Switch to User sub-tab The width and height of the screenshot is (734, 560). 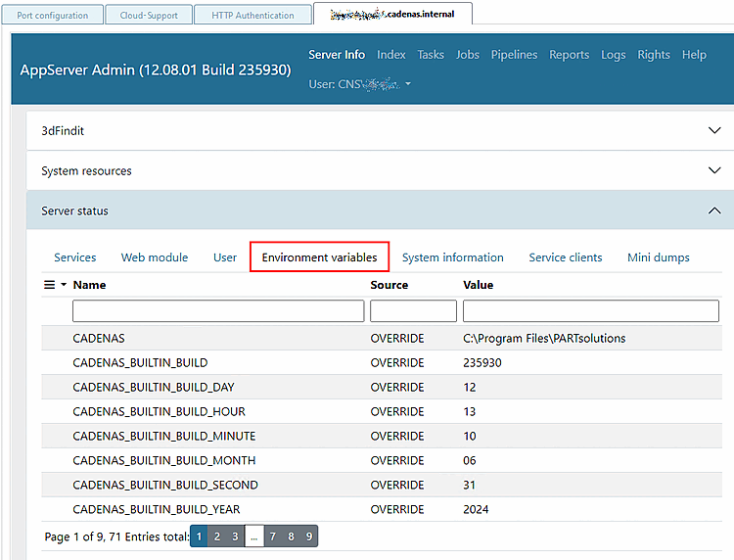click(x=225, y=257)
